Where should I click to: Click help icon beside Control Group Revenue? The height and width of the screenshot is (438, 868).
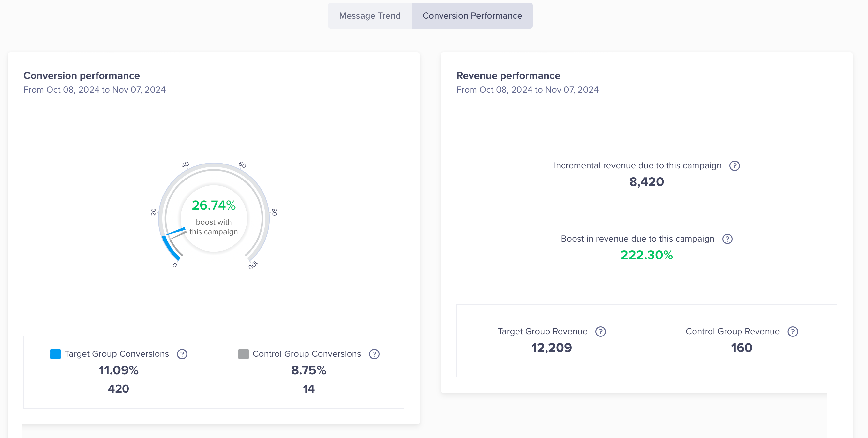793,332
